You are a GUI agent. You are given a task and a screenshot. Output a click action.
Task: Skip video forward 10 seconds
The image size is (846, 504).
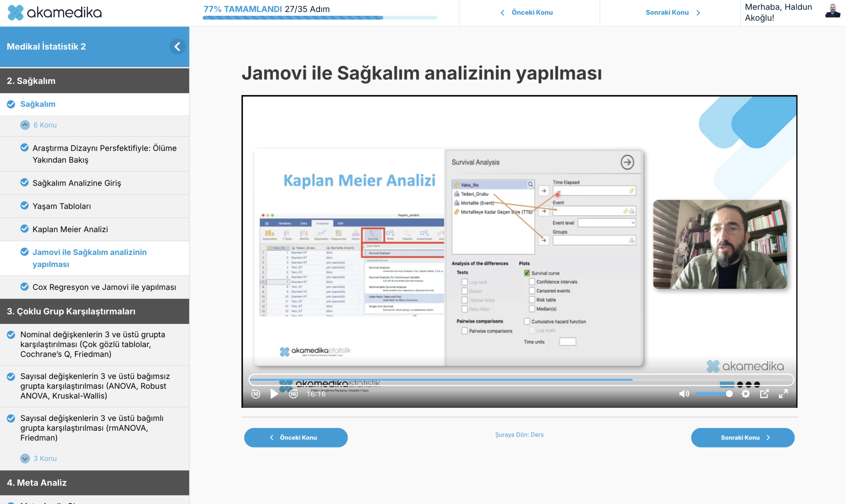point(293,394)
